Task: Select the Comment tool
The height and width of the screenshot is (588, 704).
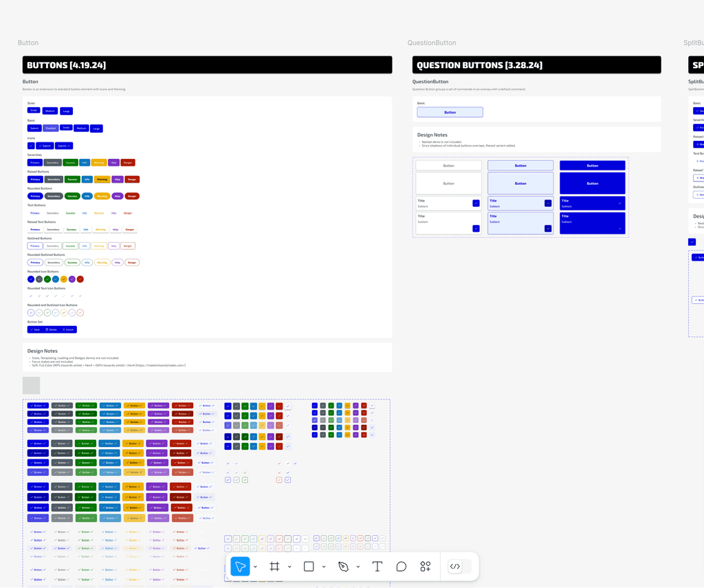Action: click(401, 567)
